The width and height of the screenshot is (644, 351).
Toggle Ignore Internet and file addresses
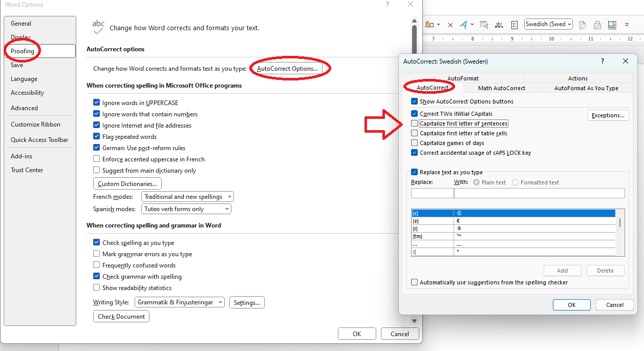coord(97,126)
